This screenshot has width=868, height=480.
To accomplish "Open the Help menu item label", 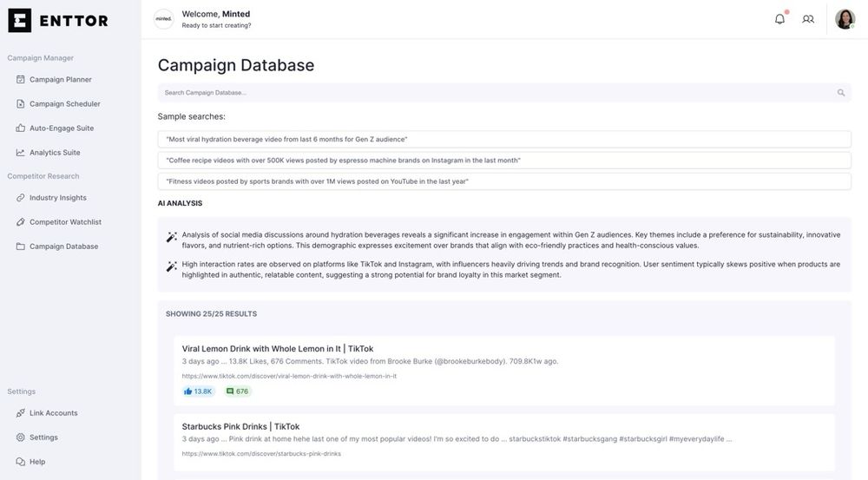I will [37, 462].
